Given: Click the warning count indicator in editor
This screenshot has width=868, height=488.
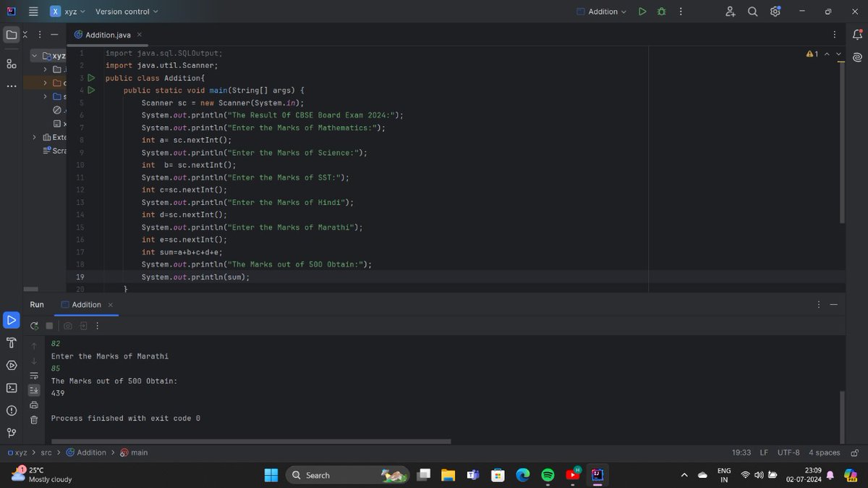Looking at the screenshot, I should (x=812, y=54).
